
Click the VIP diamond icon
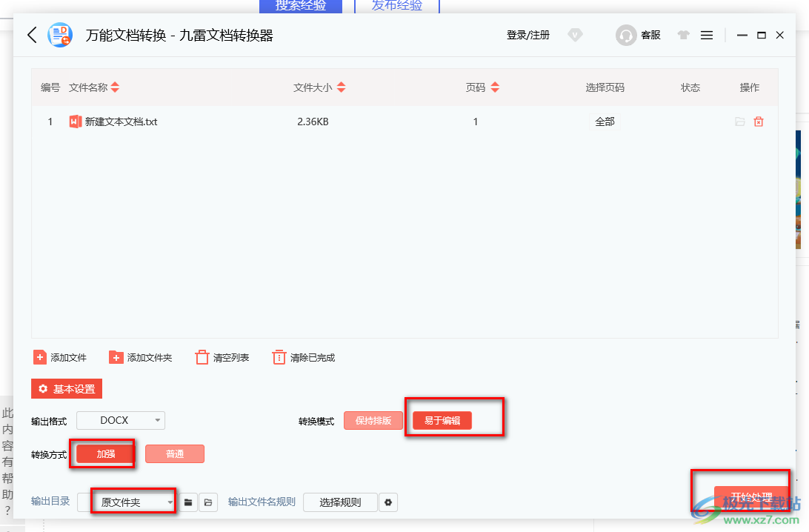[x=576, y=35]
